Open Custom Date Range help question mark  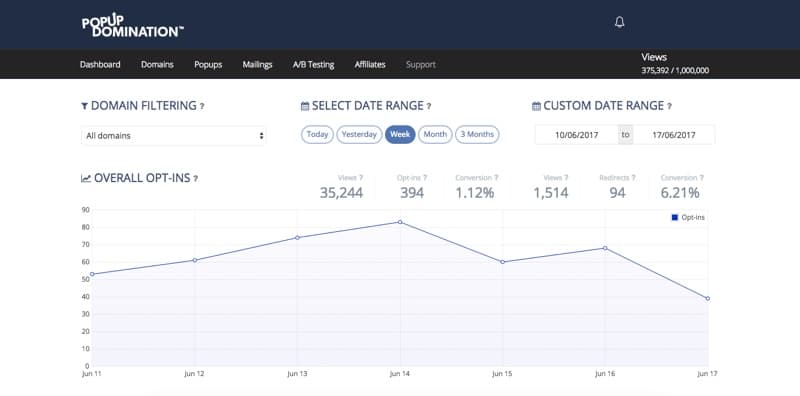click(x=669, y=107)
